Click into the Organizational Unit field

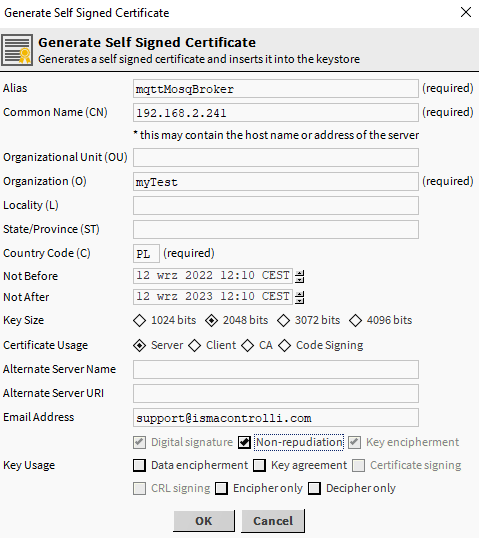coord(276,157)
